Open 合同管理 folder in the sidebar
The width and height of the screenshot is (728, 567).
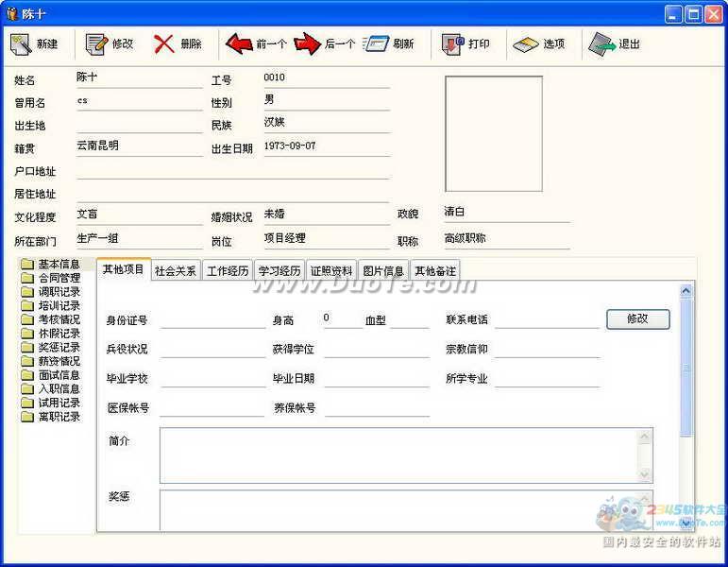[59, 278]
